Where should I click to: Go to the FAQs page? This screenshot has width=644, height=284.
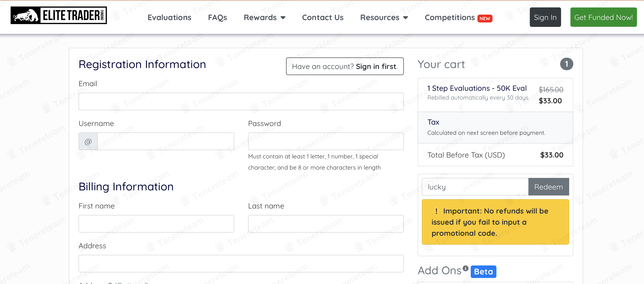pos(217,18)
